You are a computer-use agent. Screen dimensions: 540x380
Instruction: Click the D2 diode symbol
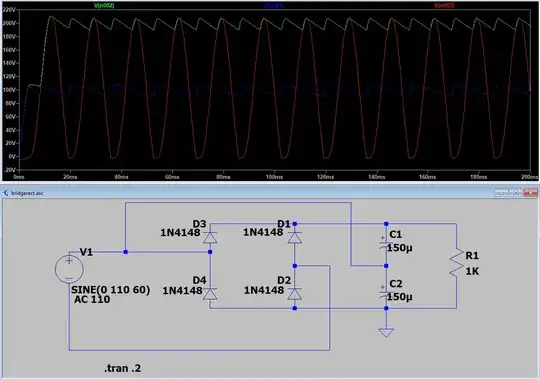295,294
